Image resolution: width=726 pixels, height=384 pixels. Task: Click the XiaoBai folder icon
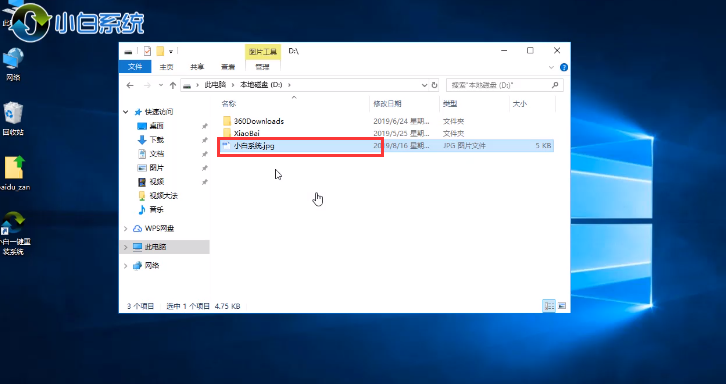(x=226, y=133)
